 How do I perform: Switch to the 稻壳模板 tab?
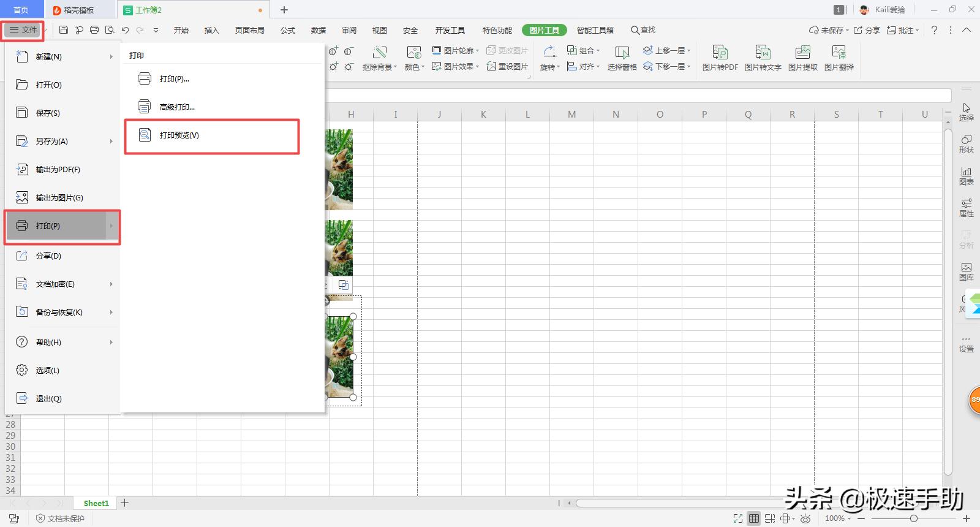click(x=79, y=10)
